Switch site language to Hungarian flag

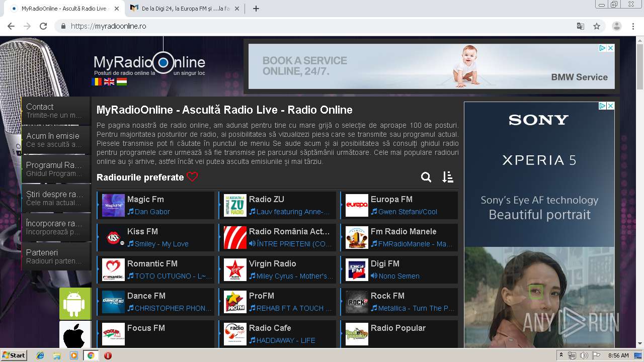122,81
